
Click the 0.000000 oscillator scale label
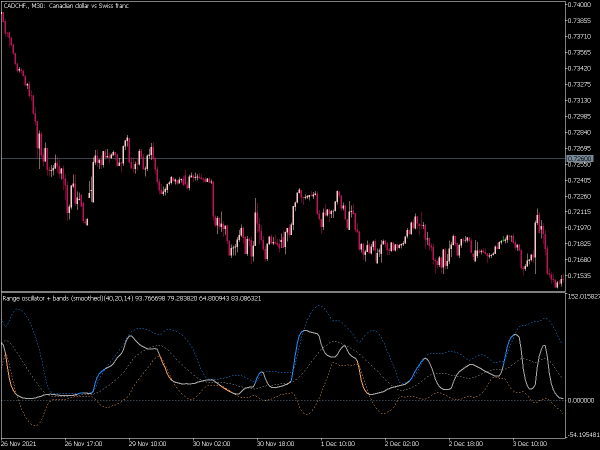pos(581,400)
